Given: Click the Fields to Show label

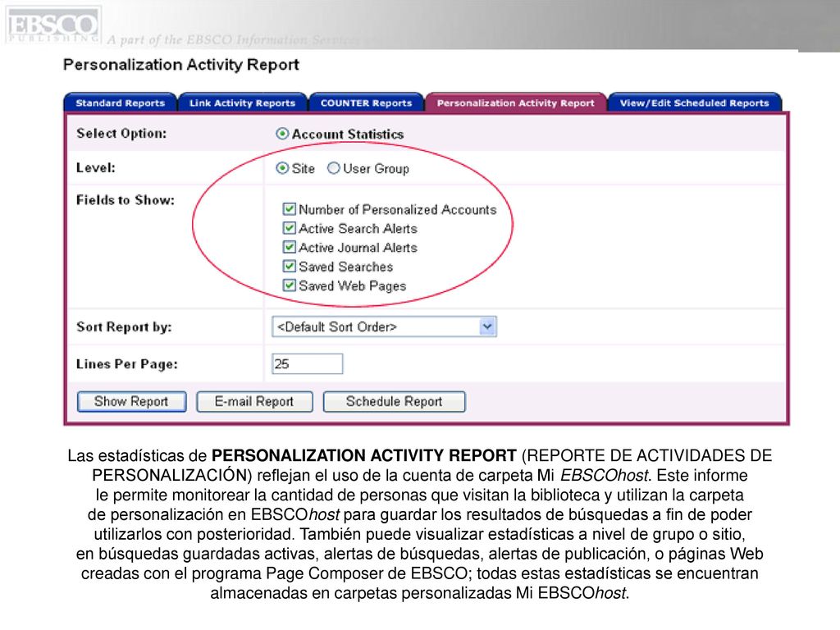Looking at the screenshot, I should 126,200.
